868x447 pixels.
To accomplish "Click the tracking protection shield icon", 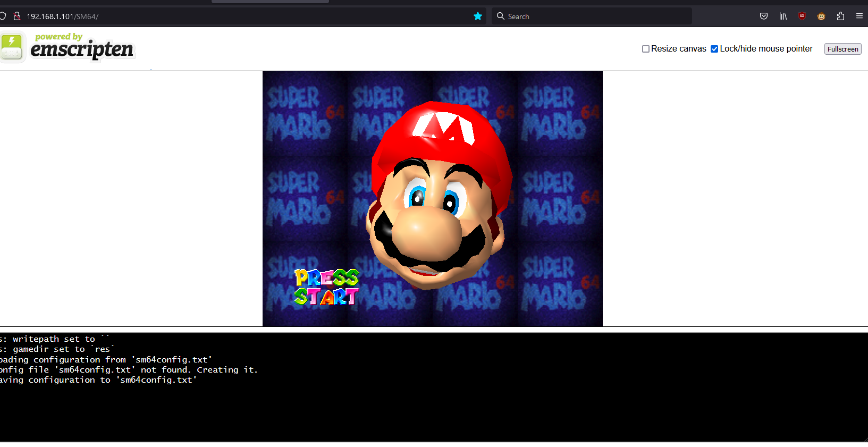I will click(x=2, y=16).
